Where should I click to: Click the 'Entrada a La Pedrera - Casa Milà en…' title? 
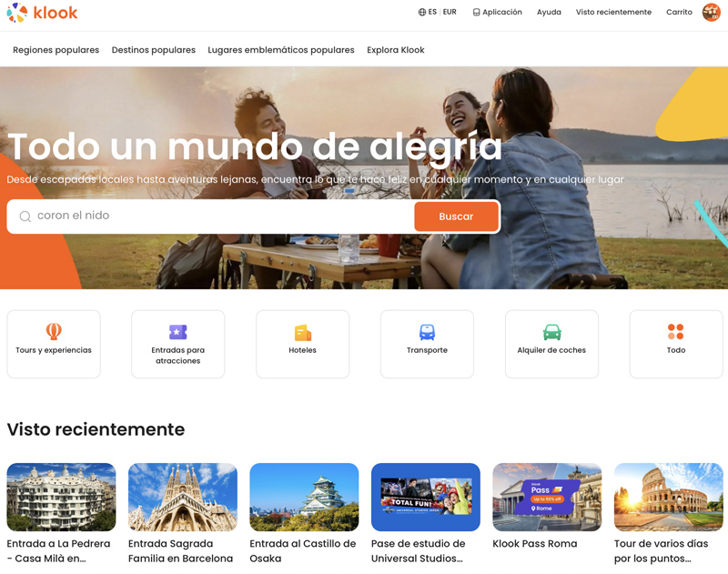(58, 550)
